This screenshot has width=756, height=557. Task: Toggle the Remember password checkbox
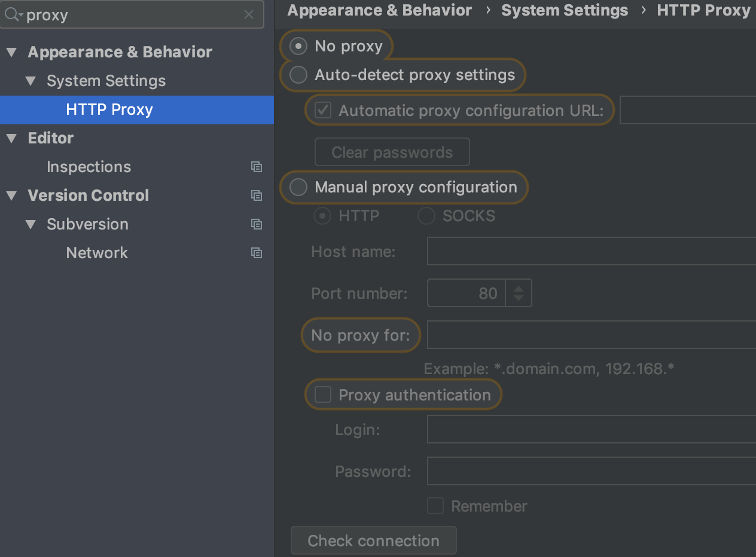[x=435, y=506]
